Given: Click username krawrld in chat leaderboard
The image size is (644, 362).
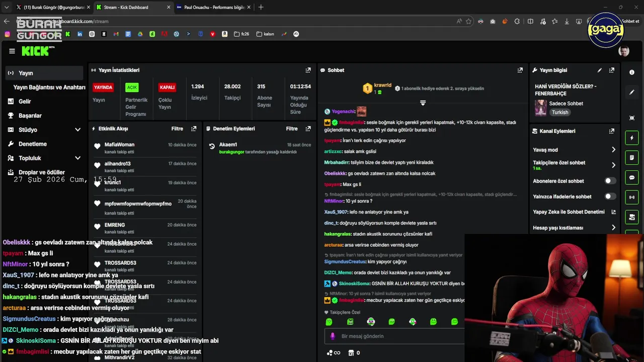Looking at the screenshot, I should click(x=383, y=85).
